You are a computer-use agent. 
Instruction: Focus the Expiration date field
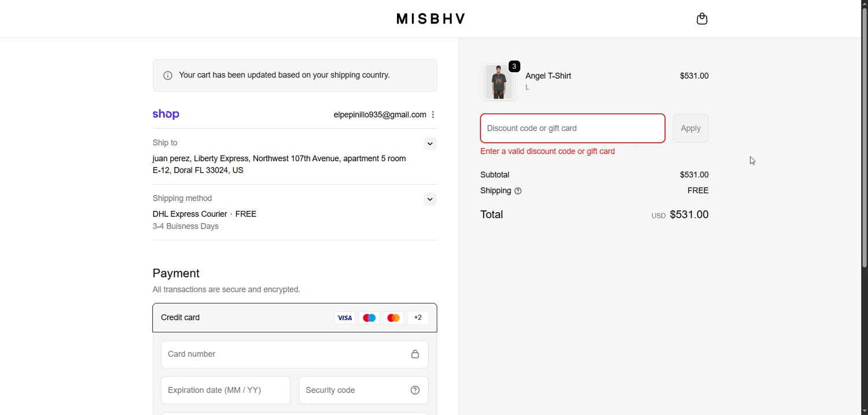click(226, 390)
